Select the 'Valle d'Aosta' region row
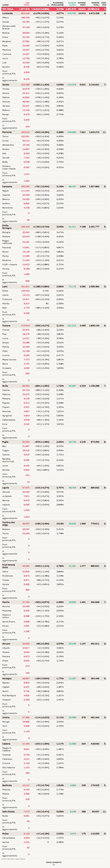Screen dimensions: 110x868 click(x=54, y=811)
